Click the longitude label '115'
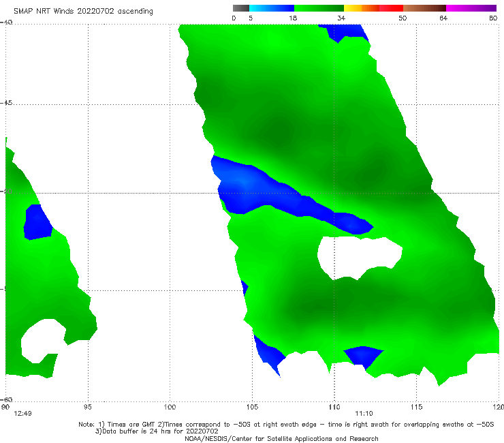This screenshot has height=443, width=504. 416,408
